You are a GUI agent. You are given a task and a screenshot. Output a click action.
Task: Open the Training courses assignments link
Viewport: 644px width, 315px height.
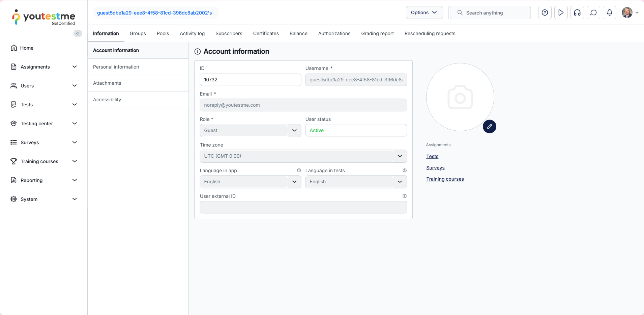pos(445,179)
